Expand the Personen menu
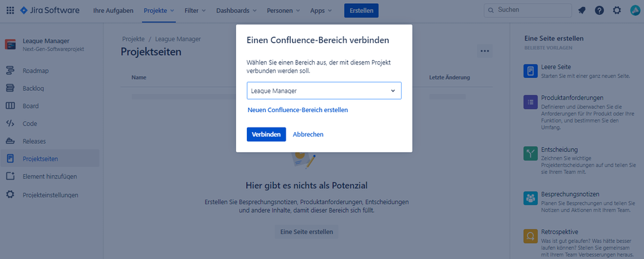644x259 pixels. point(284,11)
